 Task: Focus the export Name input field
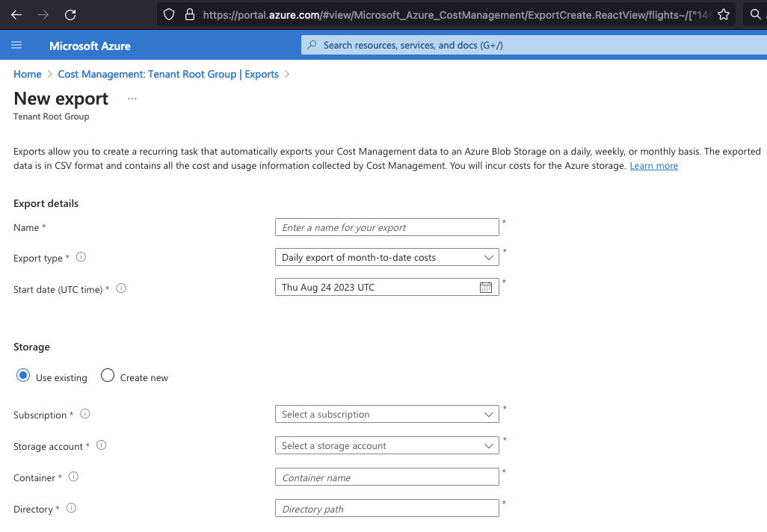click(387, 227)
